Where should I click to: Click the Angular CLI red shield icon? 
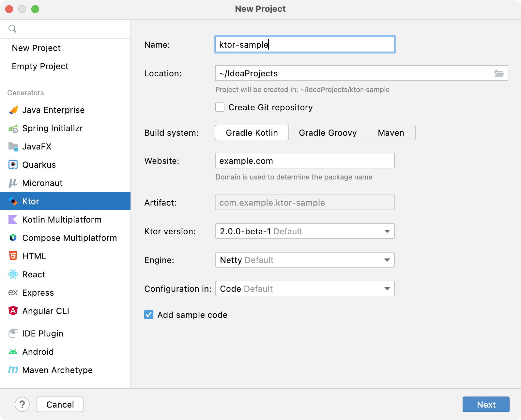pos(13,311)
